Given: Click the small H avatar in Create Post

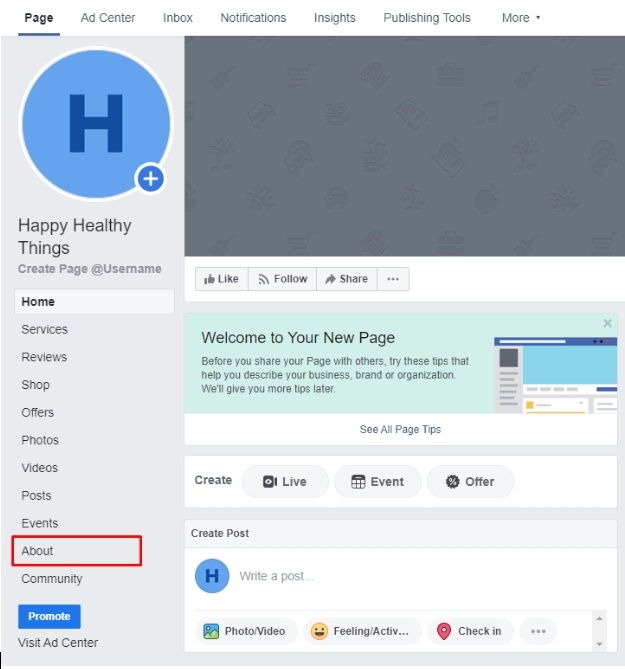Looking at the screenshot, I should pyautogui.click(x=212, y=576).
